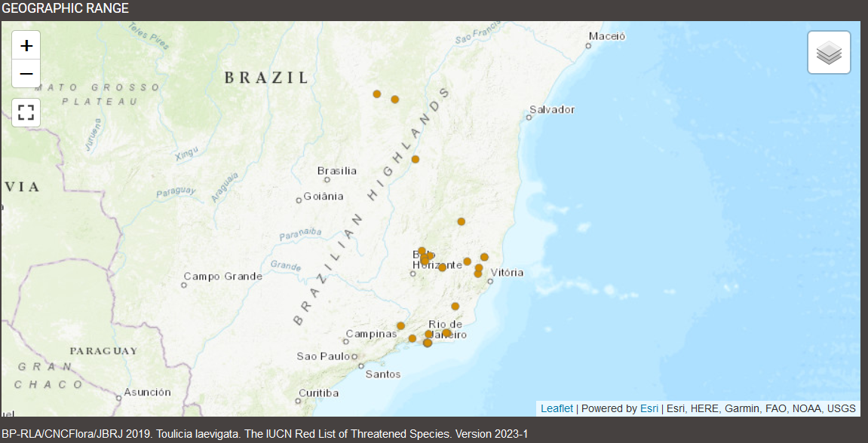Zoom in on the map
The width and height of the screenshot is (868, 443).
click(x=26, y=46)
